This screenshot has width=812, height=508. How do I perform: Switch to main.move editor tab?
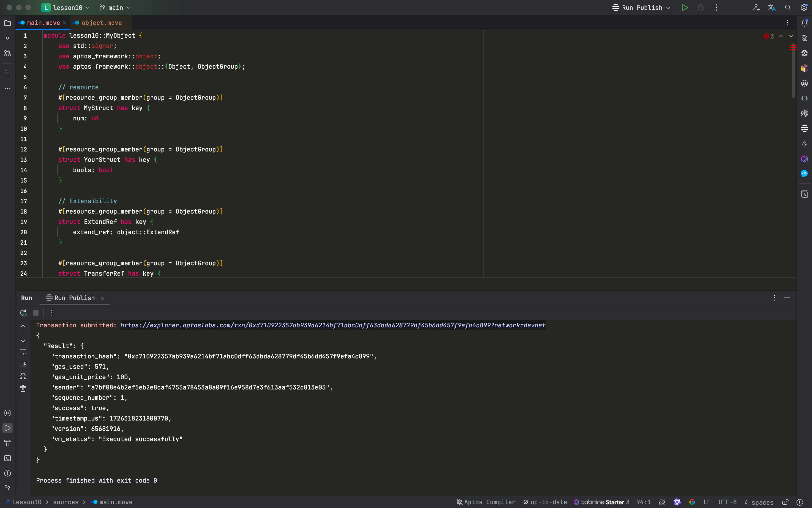(43, 23)
